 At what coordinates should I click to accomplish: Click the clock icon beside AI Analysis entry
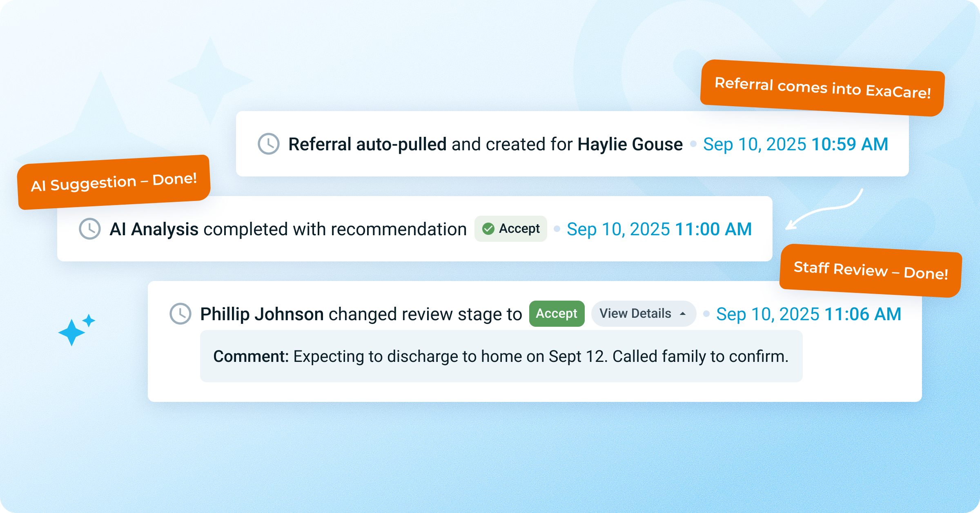click(x=89, y=229)
